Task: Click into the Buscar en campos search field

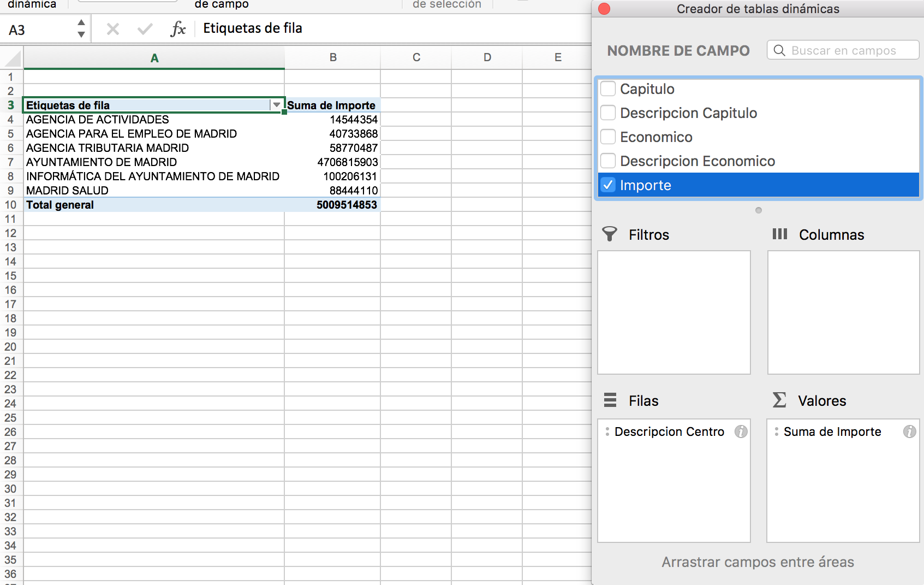Action: click(843, 50)
